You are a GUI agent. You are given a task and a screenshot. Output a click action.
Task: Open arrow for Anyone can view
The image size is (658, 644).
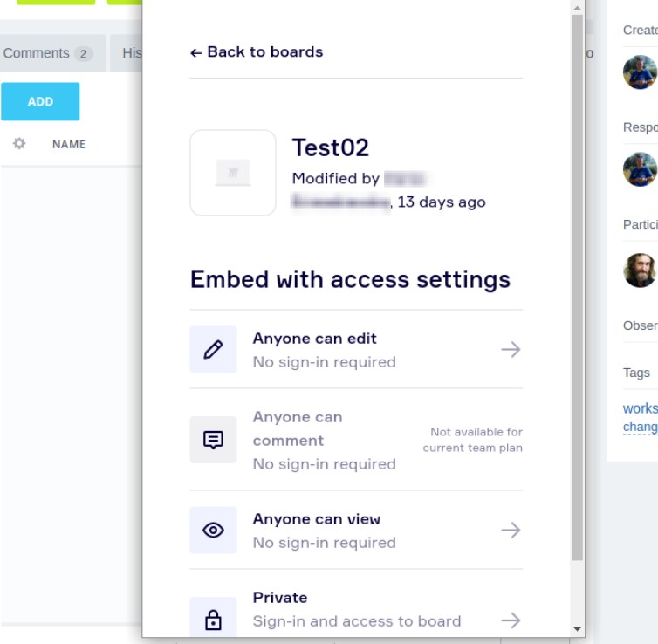[x=511, y=530]
